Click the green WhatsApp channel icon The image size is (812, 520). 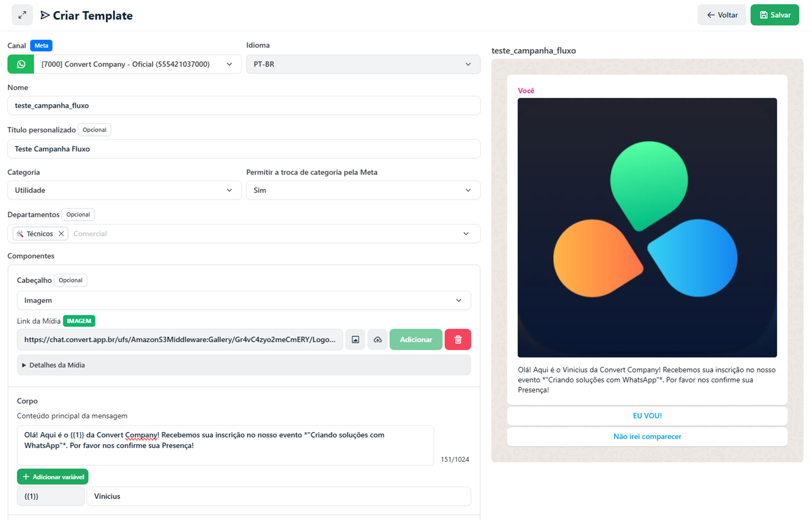pyautogui.click(x=21, y=65)
